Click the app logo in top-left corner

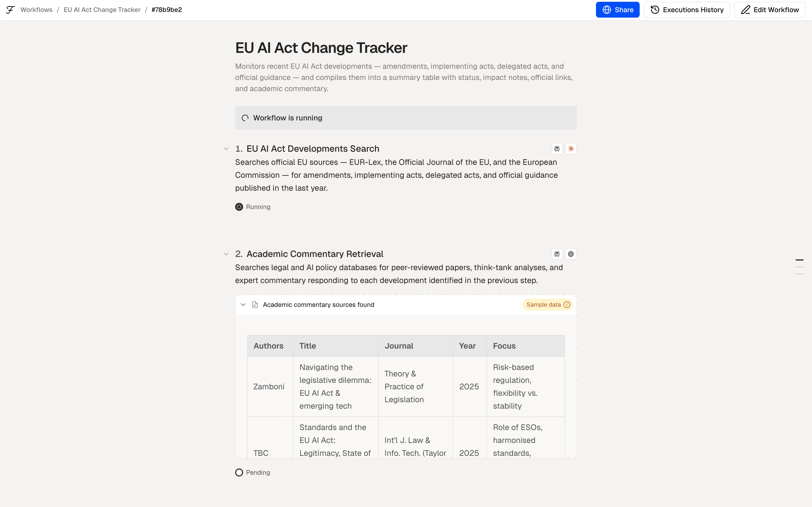pos(10,10)
